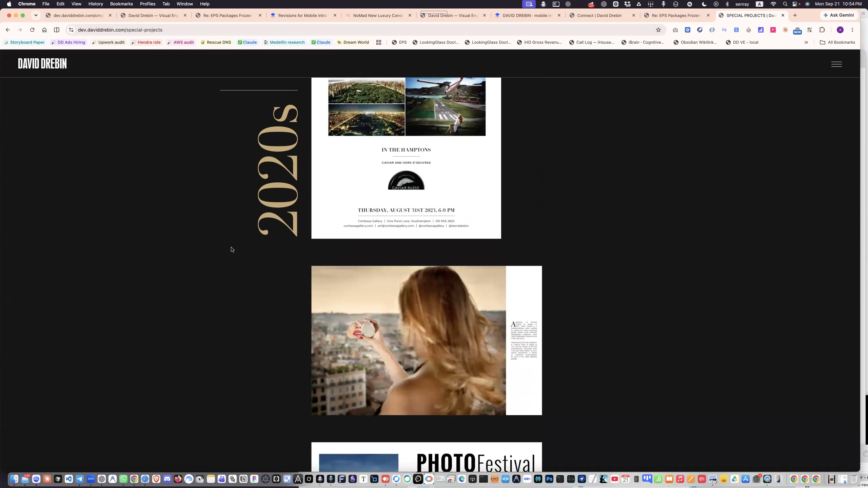
Task: Reload the current page
Action: pyautogui.click(x=32, y=30)
